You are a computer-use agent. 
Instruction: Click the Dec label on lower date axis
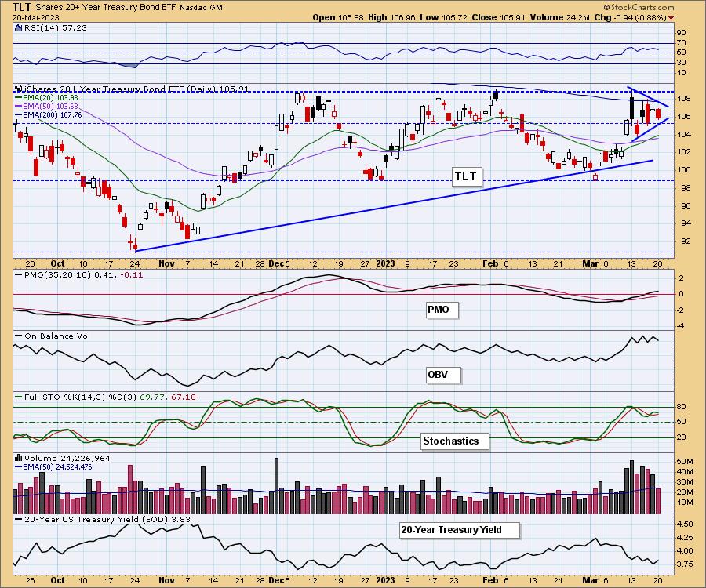(x=276, y=580)
